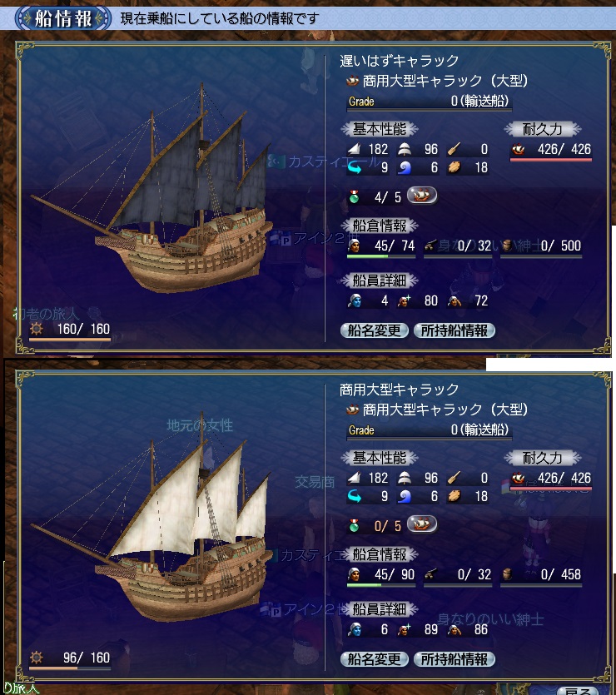Screen dimensions: 616x695
Task: Click the durability ship icon in upper panel
Action: point(518,149)
